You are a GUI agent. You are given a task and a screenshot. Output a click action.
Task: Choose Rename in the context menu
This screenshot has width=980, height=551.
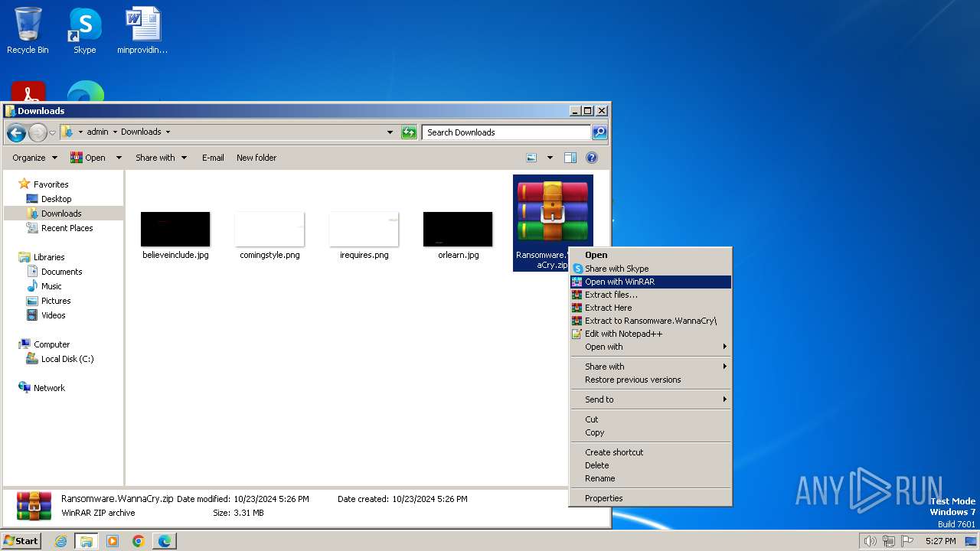pyautogui.click(x=650, y=478)
